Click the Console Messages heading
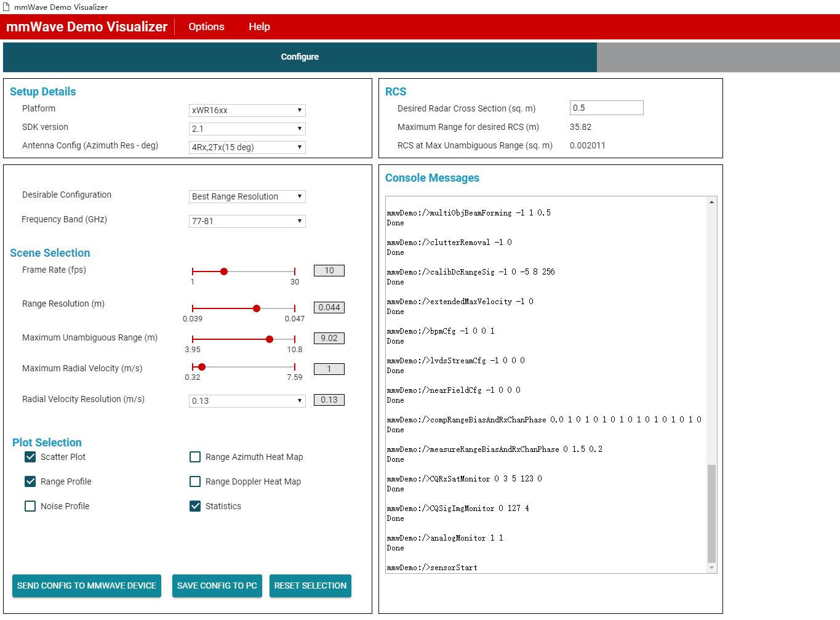Viewport: 840px width, 620px height. point(432,178)
